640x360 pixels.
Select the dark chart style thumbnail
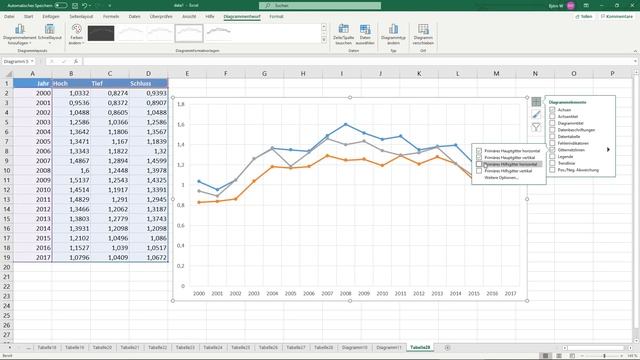(x=101, y=33)
